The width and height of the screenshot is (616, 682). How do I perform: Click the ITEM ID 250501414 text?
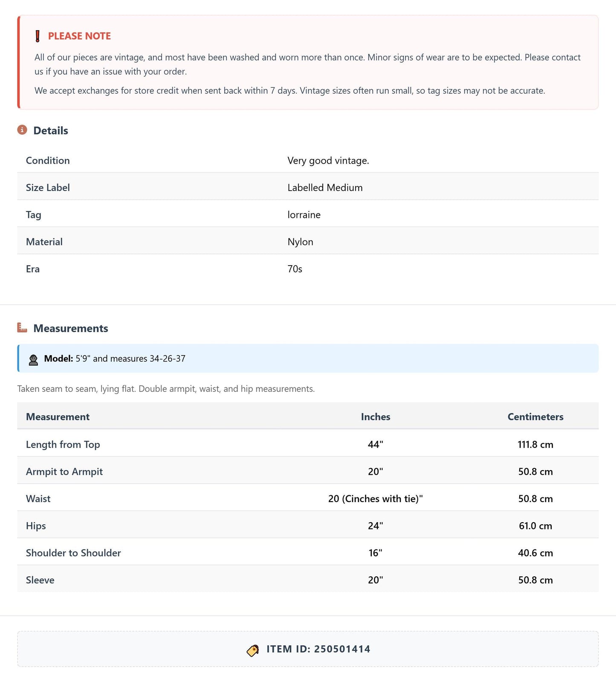point(318,649)
